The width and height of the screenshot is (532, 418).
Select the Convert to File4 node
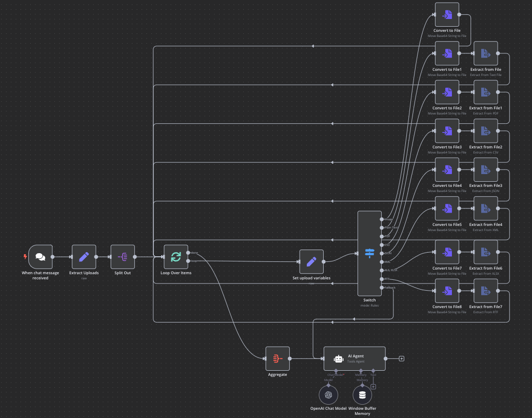click(447, 169)
